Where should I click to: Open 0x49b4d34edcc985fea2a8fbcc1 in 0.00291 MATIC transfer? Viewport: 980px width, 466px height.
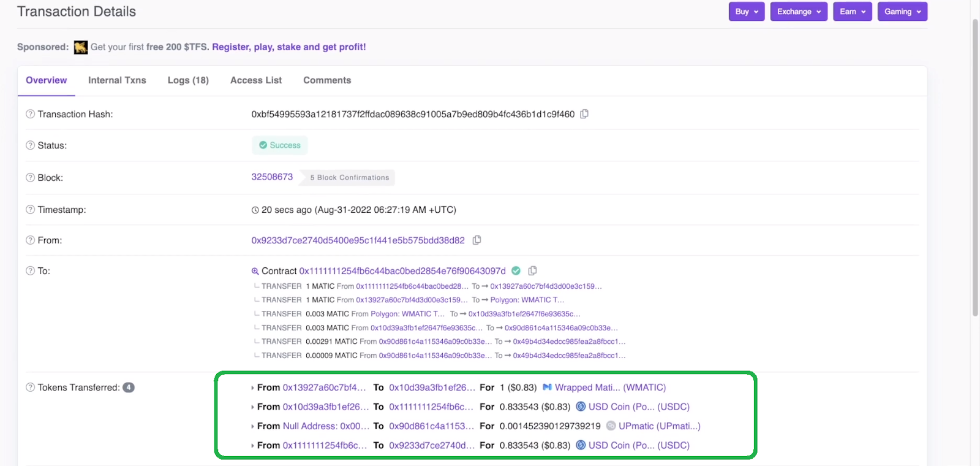(x=569, y=342)
